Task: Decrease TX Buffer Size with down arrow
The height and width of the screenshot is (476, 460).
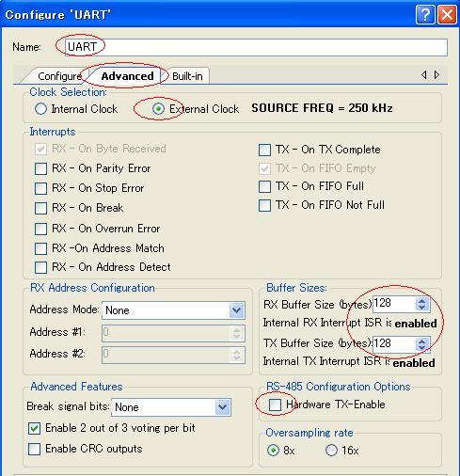Action: (422, 348)
